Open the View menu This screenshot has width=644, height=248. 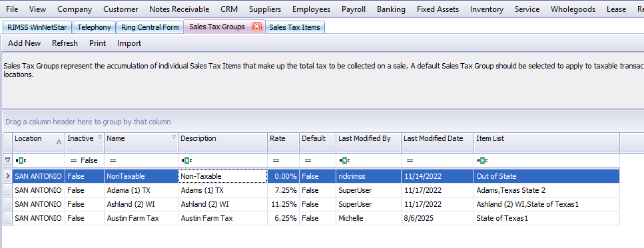(38, 9)
